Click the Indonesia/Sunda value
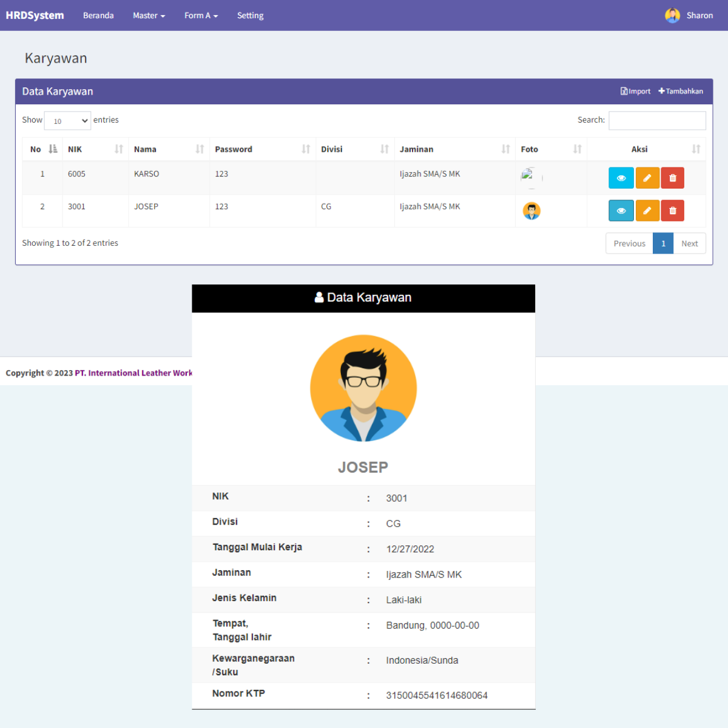 click(x=422, y=661)
